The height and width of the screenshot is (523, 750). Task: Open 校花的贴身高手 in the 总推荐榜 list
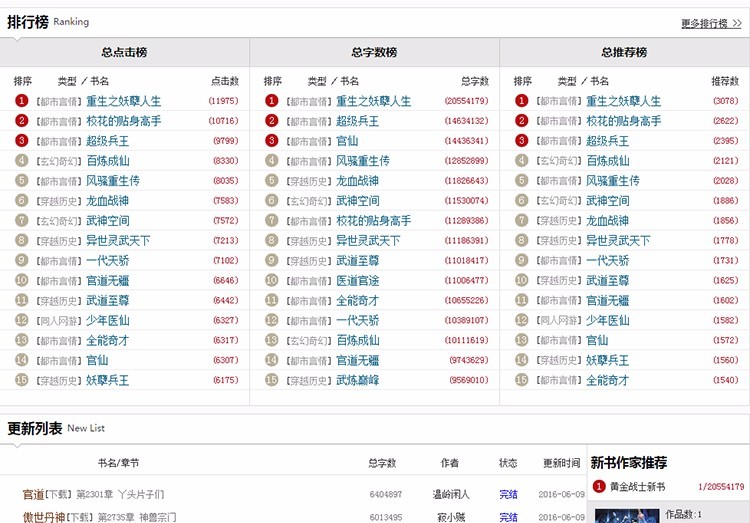(624, 121)
